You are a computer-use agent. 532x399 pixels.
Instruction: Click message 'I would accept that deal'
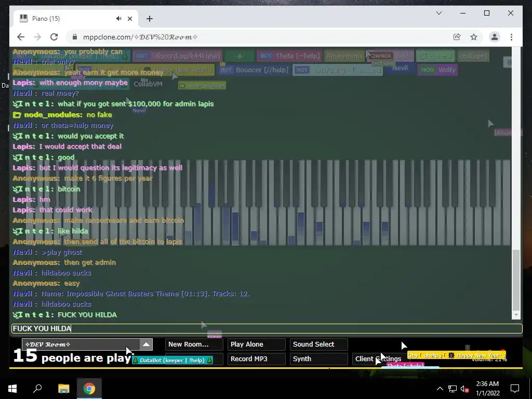pyautogui.click(x=81, y=147)
